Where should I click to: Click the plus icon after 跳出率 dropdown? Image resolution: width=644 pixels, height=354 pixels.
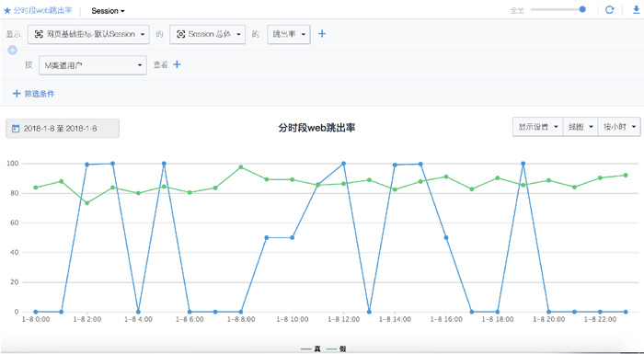pyautogui.click(x=322, y=34)
